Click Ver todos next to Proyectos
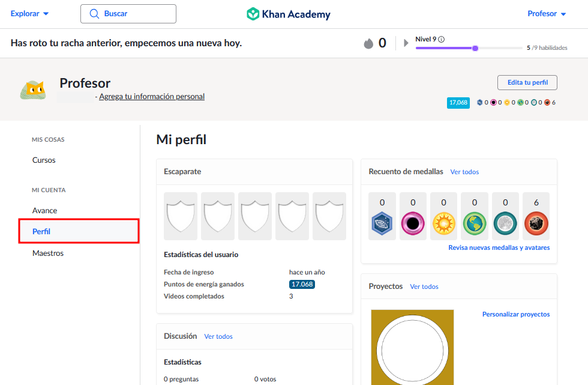 [424, 286]
